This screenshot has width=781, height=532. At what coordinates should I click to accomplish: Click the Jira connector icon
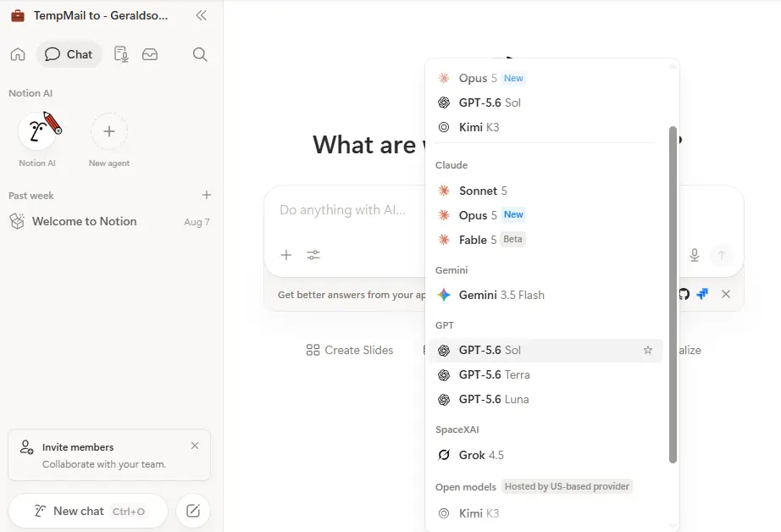tap(702, 294)
